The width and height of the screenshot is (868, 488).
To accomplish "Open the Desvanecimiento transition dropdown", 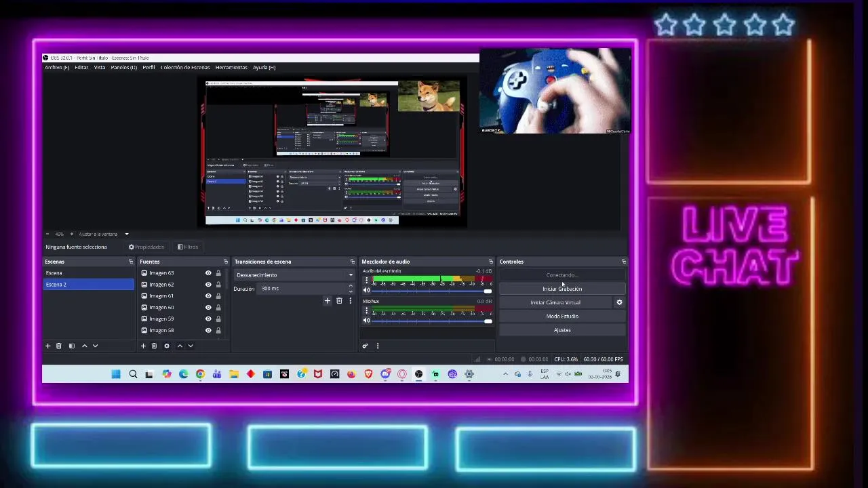I will [x=294, y=275].
